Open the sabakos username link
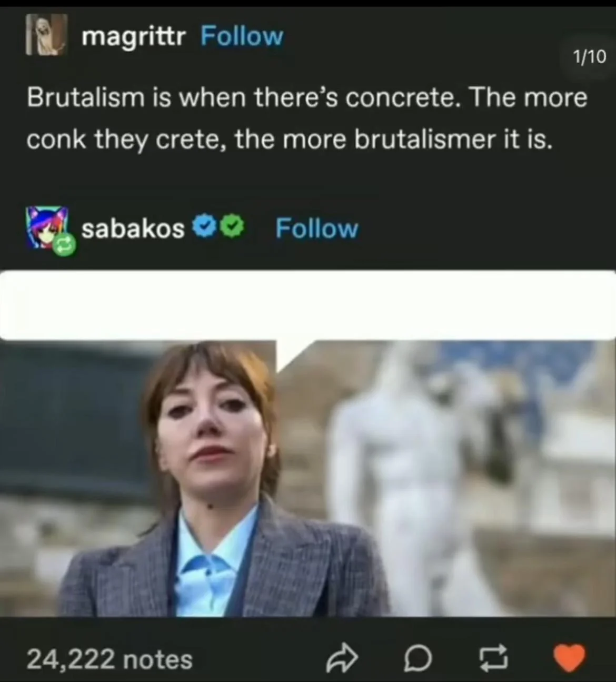 [133, 229]
